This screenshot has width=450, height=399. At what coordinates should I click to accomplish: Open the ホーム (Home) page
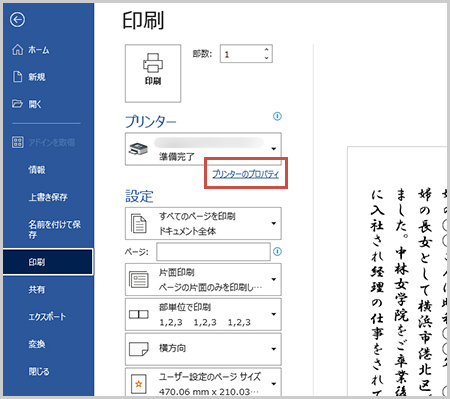(39, 50)
